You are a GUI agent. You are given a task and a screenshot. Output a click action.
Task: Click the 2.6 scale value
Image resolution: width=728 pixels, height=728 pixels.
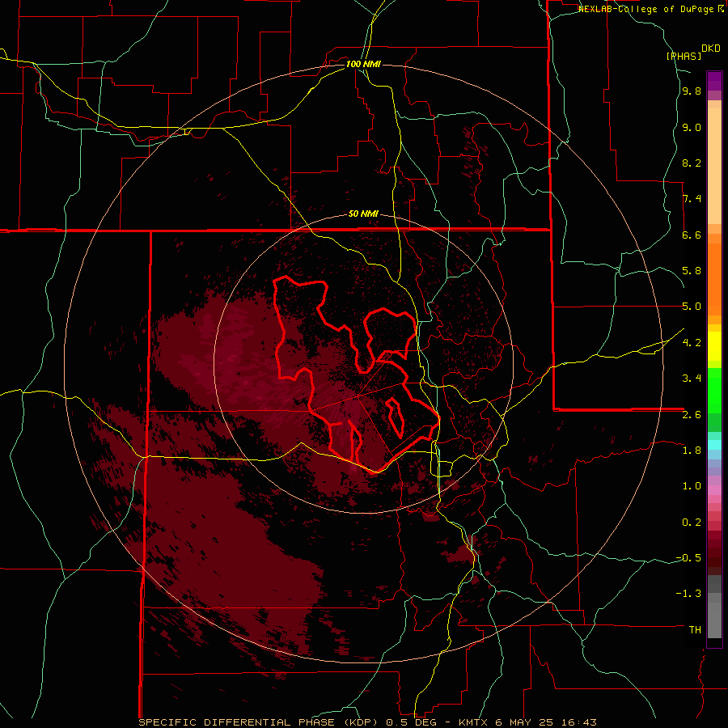(x=692, y=415)
